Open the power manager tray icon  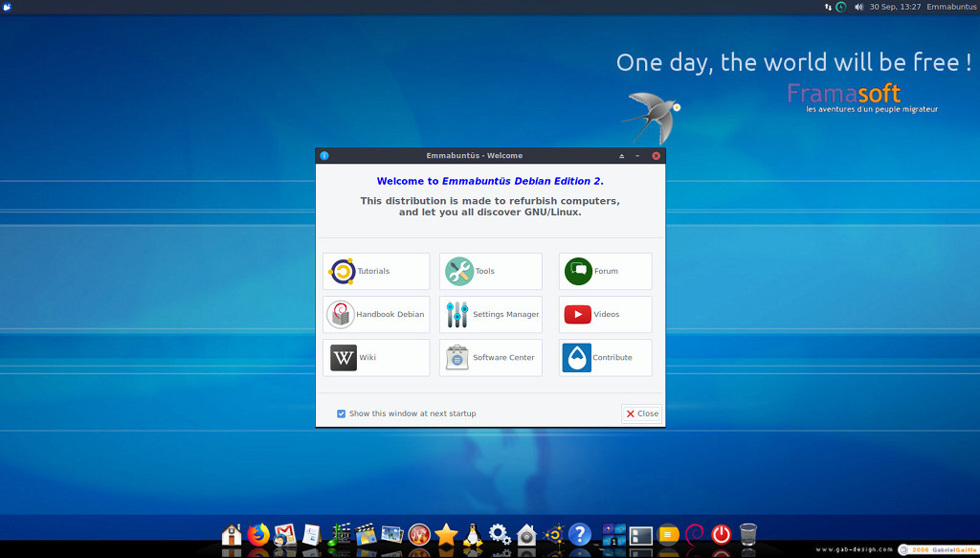[x=841, y=7]
